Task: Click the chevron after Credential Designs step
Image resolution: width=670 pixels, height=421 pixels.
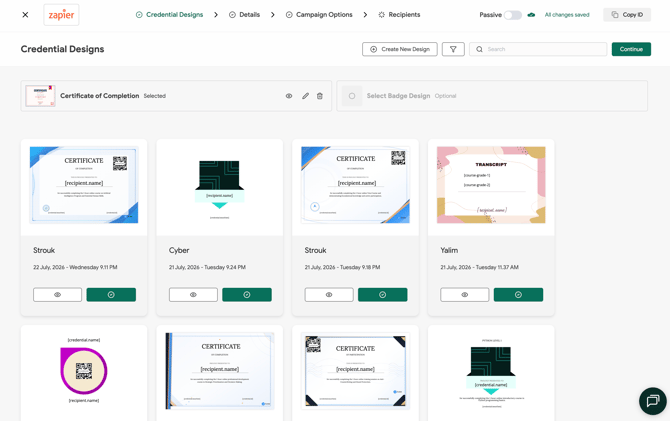Action: click(216, 15)
